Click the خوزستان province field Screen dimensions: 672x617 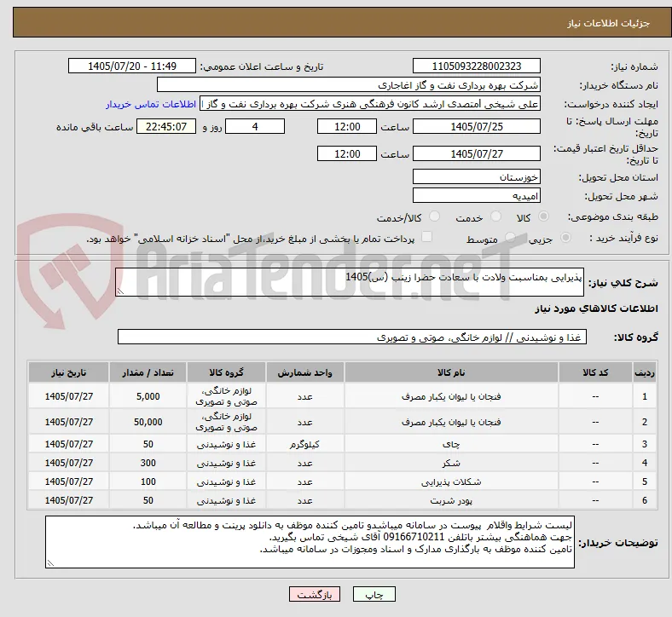point(477,176)
